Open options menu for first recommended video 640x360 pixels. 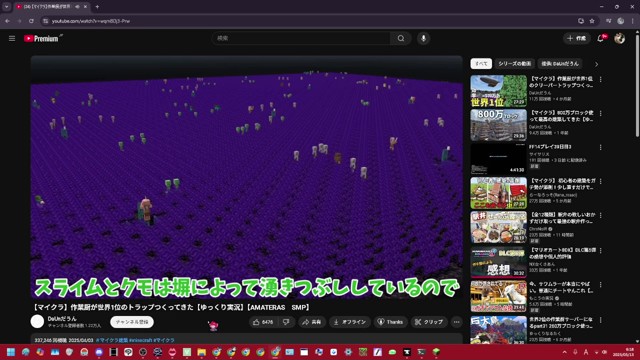(600, 80)
